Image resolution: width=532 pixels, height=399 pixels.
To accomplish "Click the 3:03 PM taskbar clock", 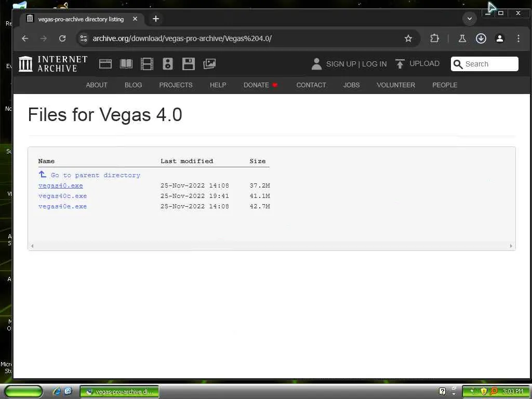I will click(513, 392).
